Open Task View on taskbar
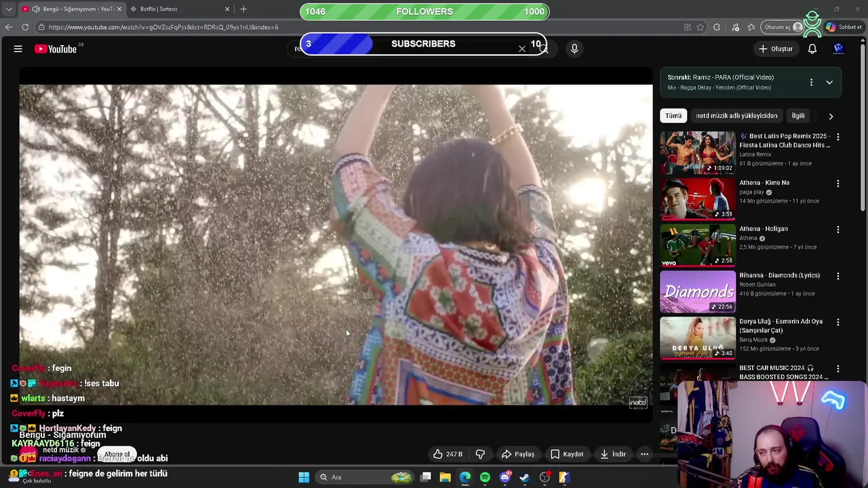Image resolution: width=868 pixels, height=488 pixels. tap(426, 477)
